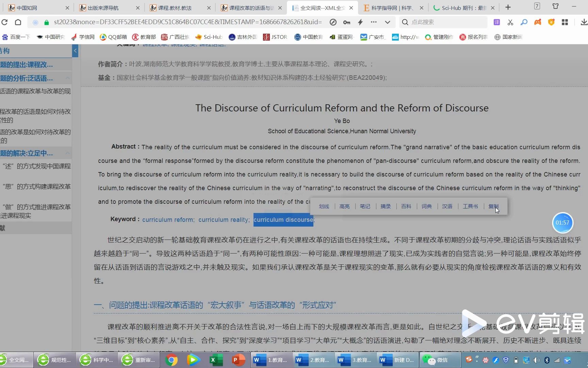Open WeChat from the taskbar

(439, 360)
